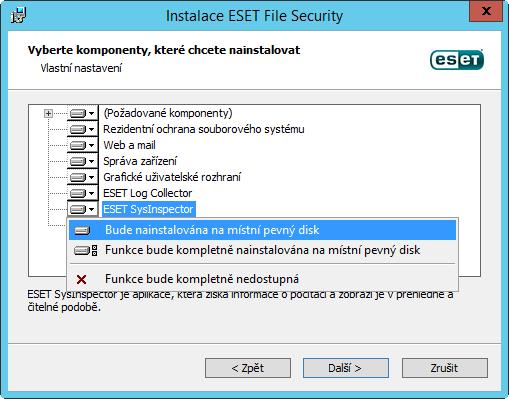
Task: Select the ESET SysInspector tree item
Action: coord(148,209)
